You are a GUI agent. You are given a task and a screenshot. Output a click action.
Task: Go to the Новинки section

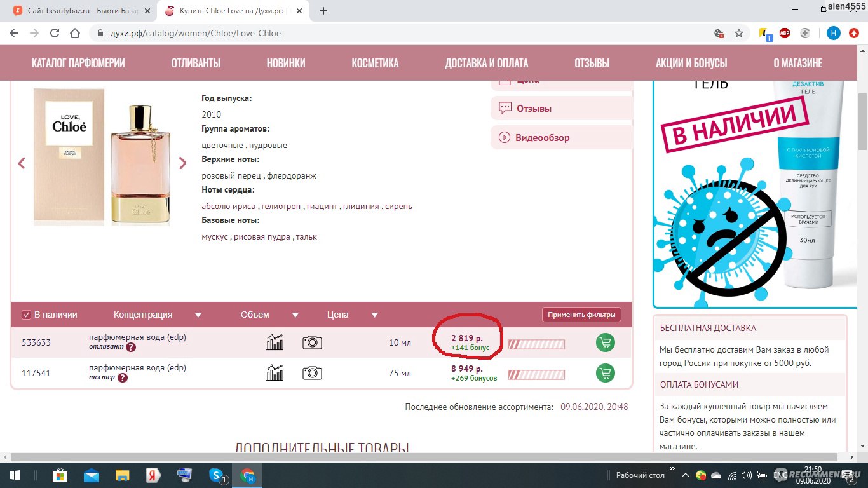(x=286, y=63)
